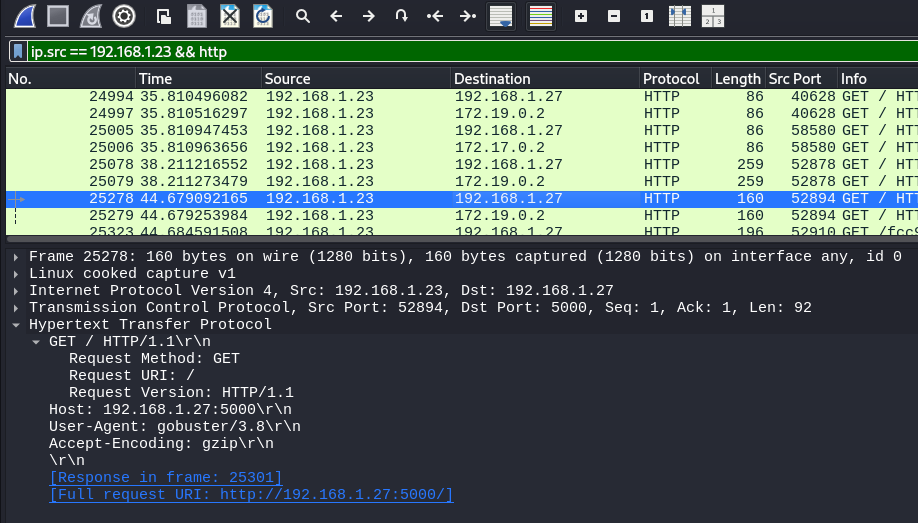Viewport: 918px width, 523px height.
Task: Click the zoom in text button
Action: click(x=581, y=16)
